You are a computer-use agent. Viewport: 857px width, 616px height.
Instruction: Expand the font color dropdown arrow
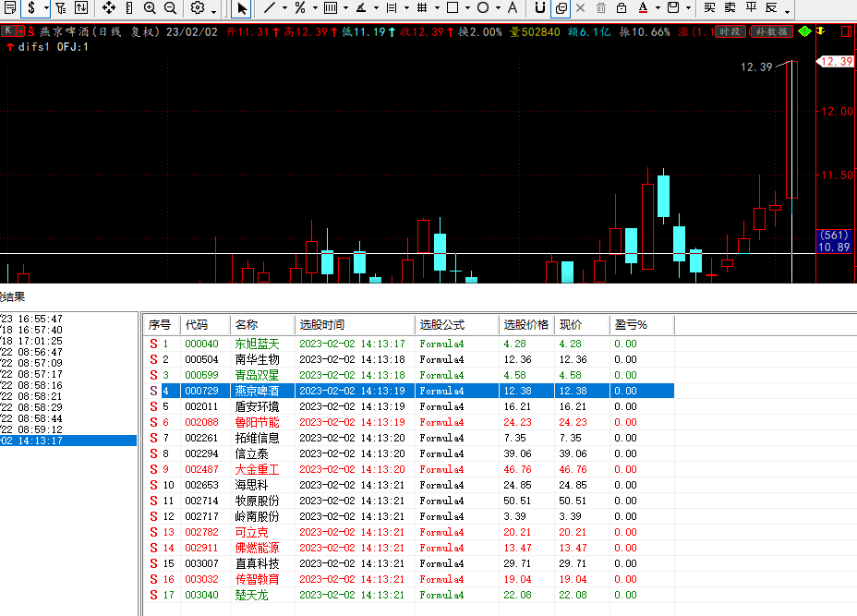(658, 8)
